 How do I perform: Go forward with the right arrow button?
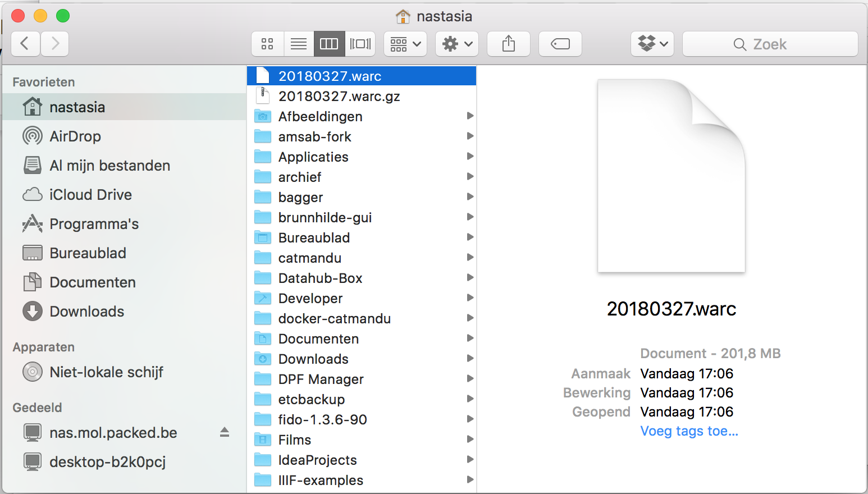coord(54,44)
